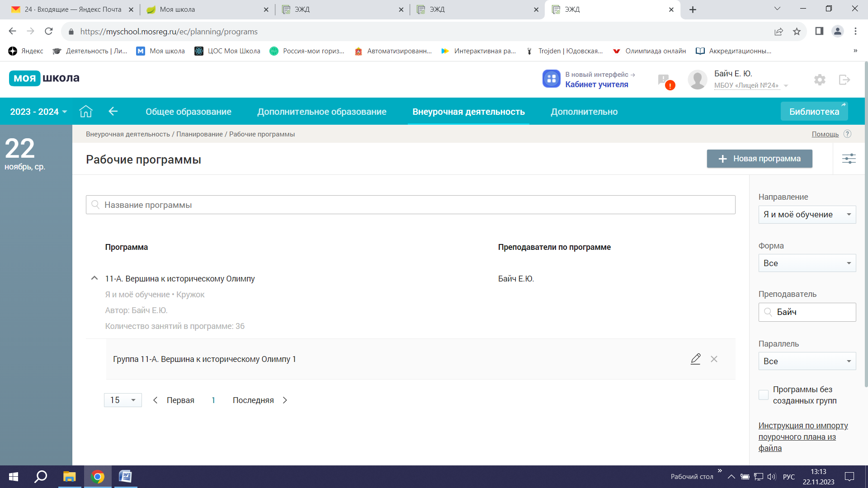Open the page size dropdown showing 15

(123, 400)
